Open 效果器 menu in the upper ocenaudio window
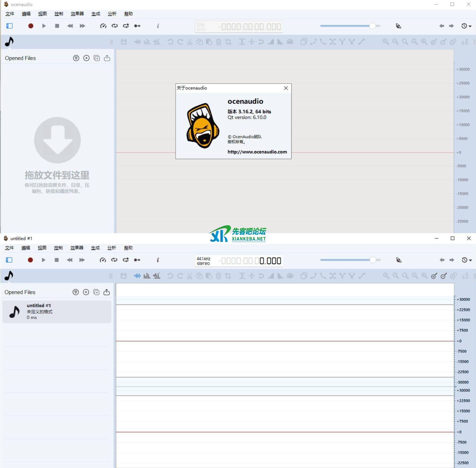 pos(77,14)
